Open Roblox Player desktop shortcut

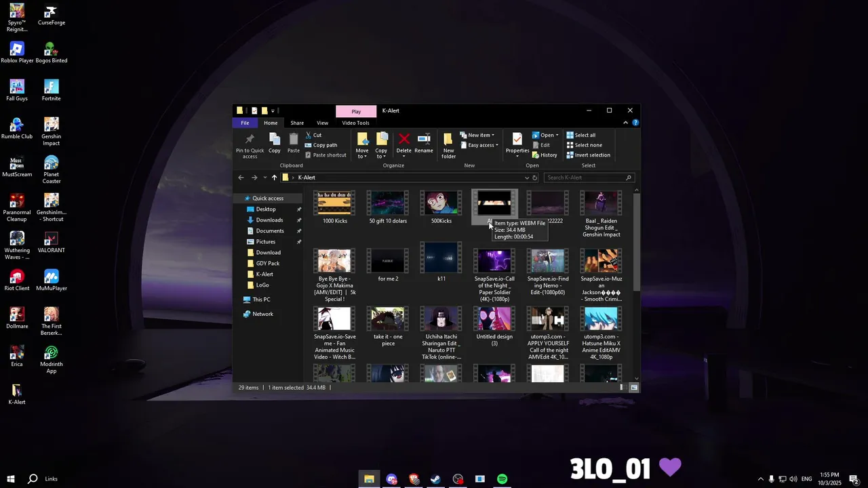click(x=17, y=54)
